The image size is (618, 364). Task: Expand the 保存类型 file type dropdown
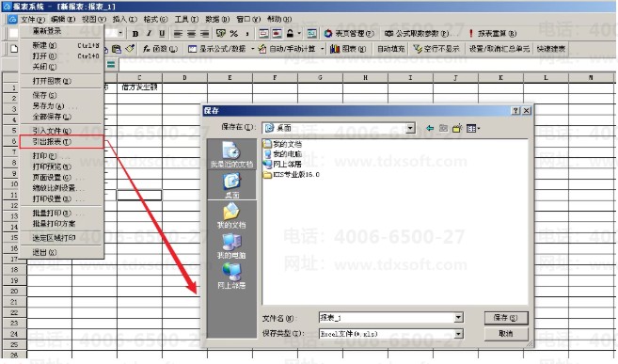click(x=458, y=334)
